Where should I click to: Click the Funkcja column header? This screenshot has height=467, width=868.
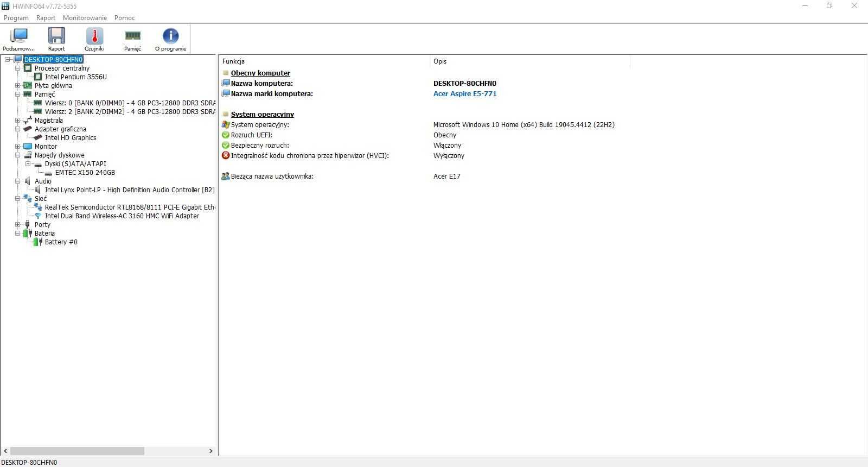(x=324, y=61)
